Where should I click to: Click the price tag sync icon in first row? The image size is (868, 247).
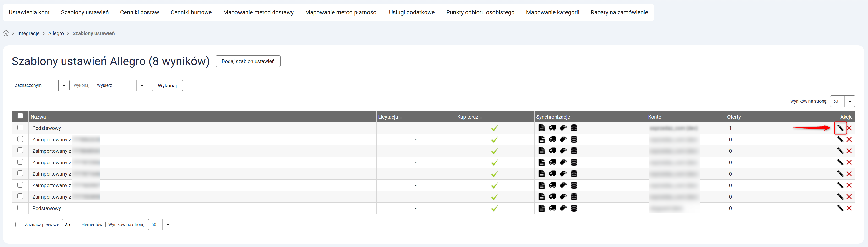click(563, 128)
